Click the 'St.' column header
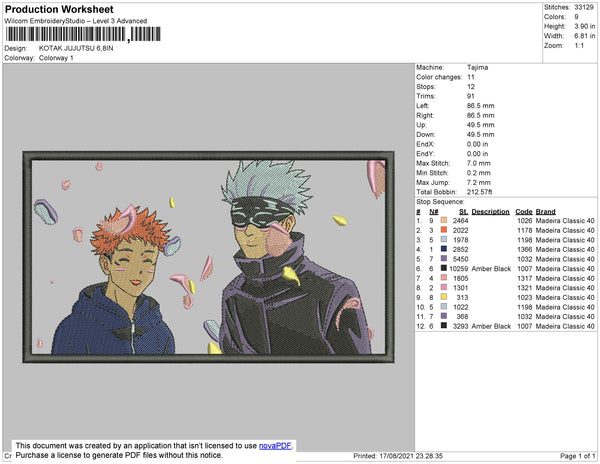This screenshot has height=464, width=600. pyautogui.click(x=463, y=212)
